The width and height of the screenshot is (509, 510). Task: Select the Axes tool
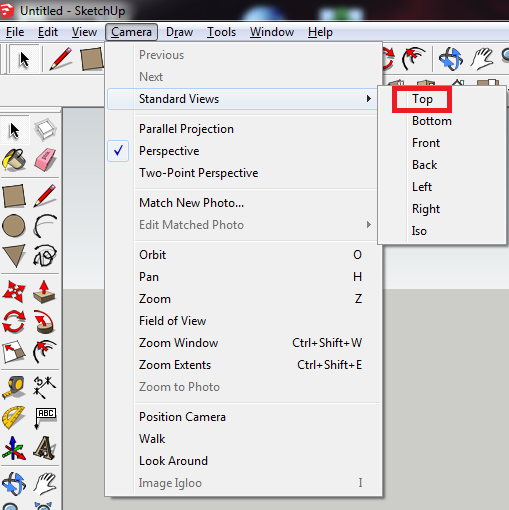pyautogui.click(x=13, y=448)
